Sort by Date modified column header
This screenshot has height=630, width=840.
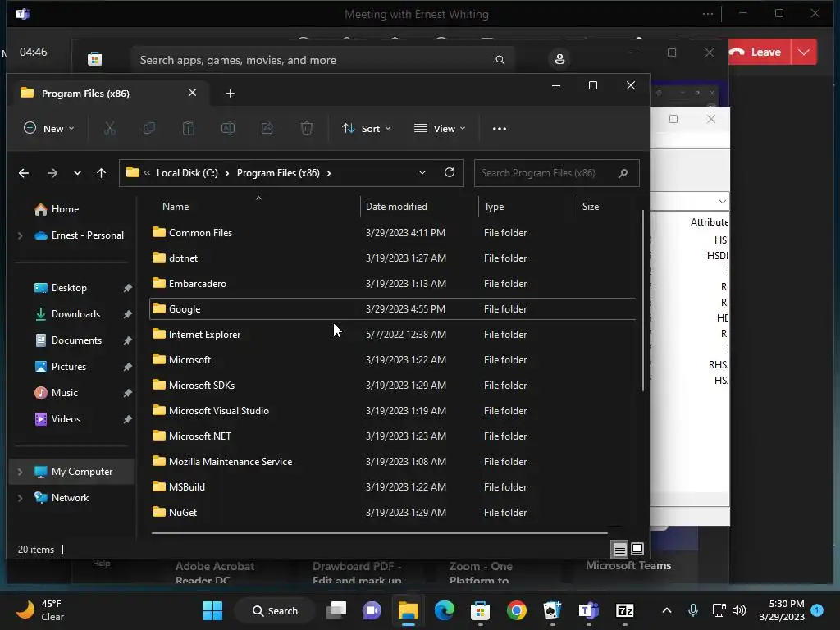(396, 206)
